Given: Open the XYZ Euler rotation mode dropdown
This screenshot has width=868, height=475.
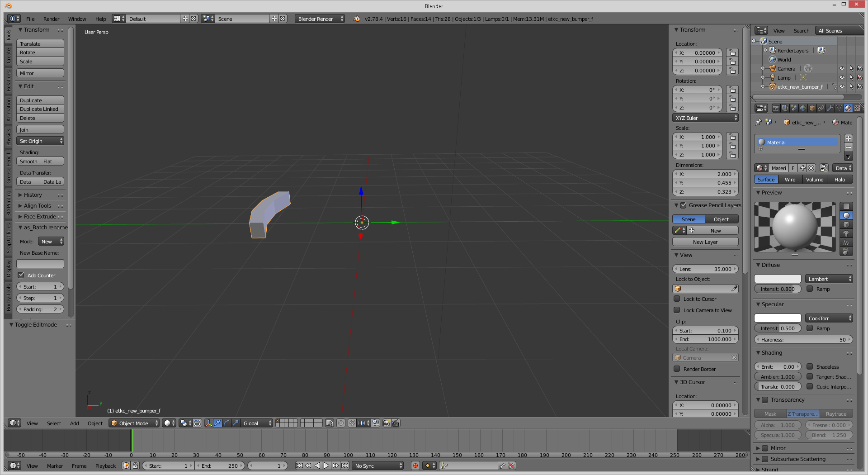Looking at the screenshot, I should pos(705,118).
